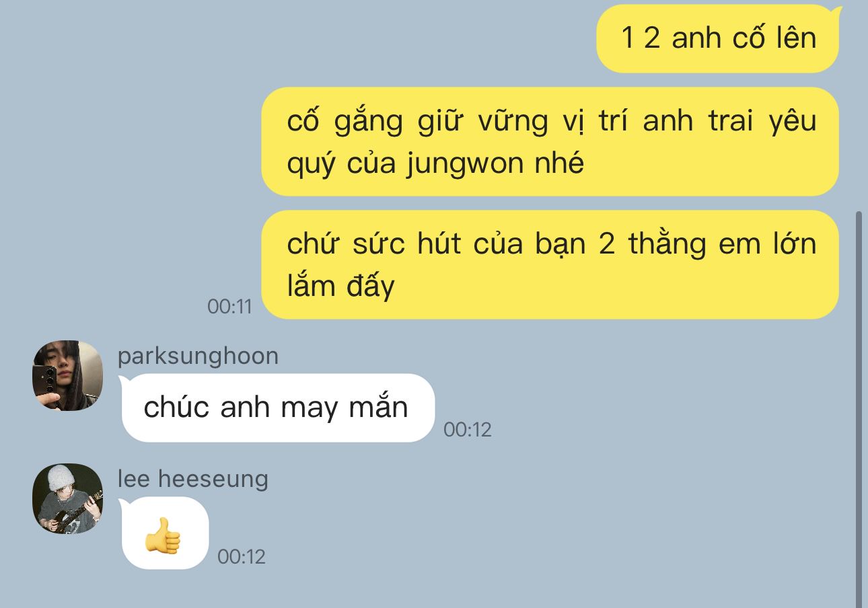Click the 00:12 timestamp next to thumbs up
The width and height of the screenshot is (868, 608).
pyautogui.click(x=242, y=557)
